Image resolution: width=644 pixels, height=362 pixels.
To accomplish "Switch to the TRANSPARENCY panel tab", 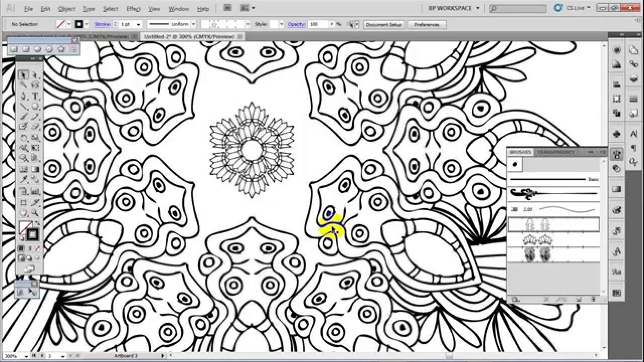I will [x=556, y=152].
